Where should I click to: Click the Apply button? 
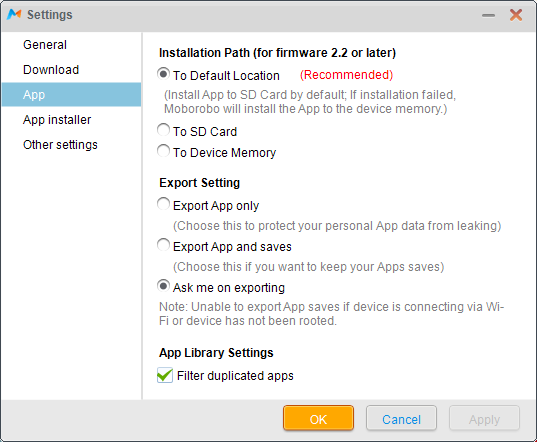tap(484, 418)
